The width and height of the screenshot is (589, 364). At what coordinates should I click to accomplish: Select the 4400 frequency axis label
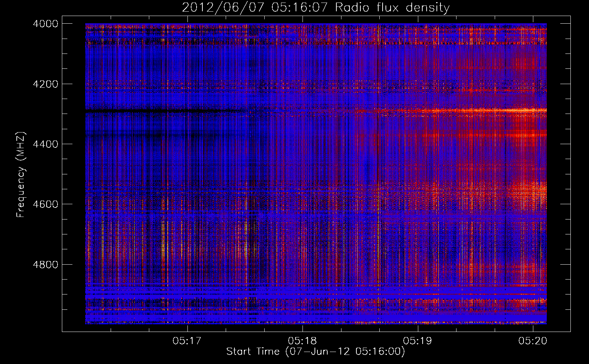pyautogui.click(x=46, y=144)
